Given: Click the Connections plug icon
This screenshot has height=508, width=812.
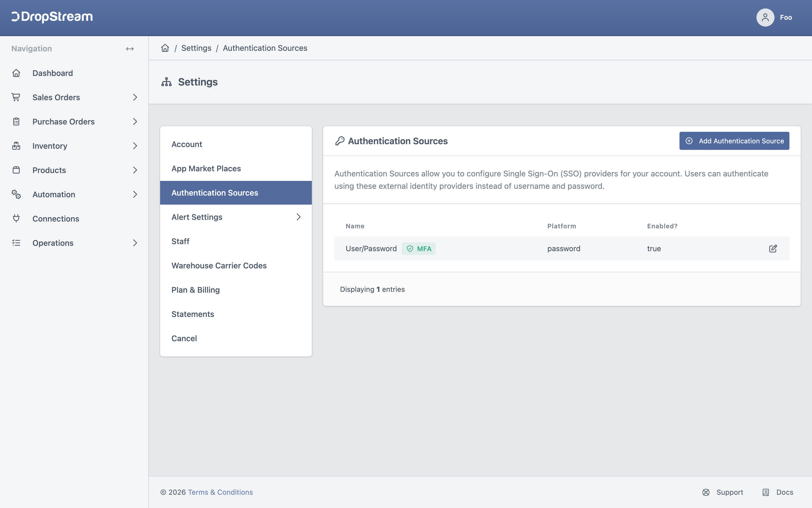Looking at the screenshot, I should 16,218.
